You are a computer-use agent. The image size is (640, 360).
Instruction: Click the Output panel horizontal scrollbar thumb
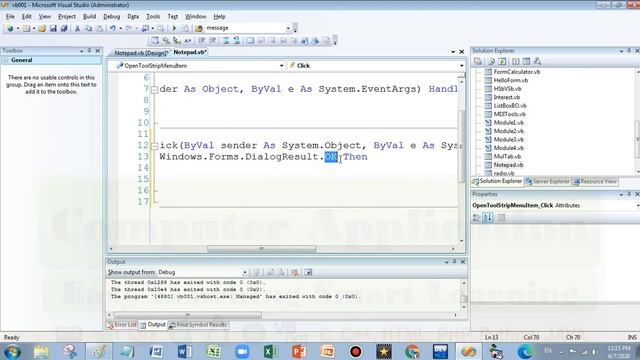(187, 315)
